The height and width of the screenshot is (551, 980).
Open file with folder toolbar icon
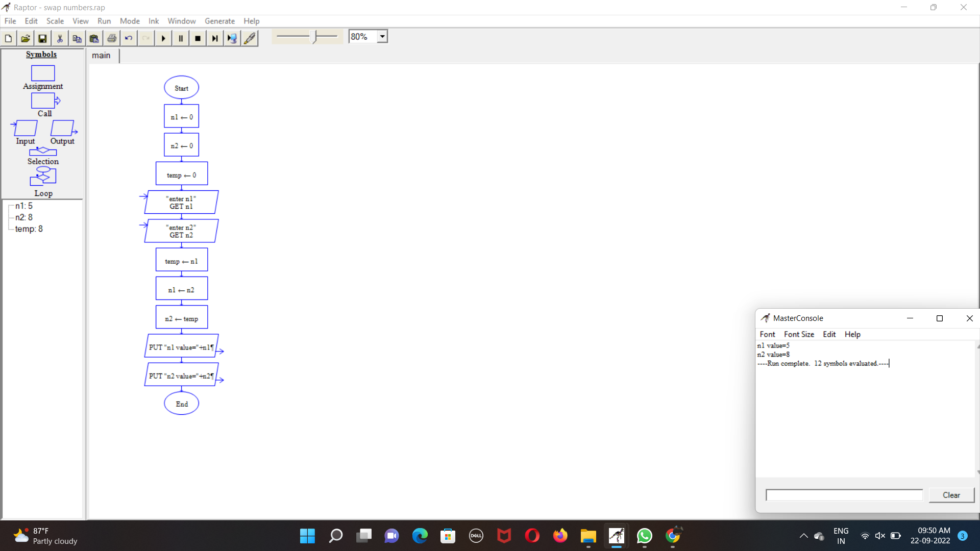tap(26, 38)
